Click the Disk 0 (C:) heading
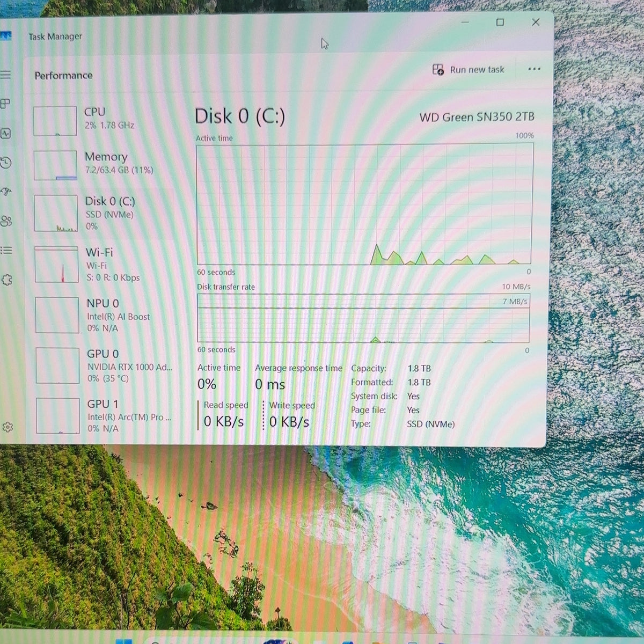644x644 pixels. click(x=240, y=116)
